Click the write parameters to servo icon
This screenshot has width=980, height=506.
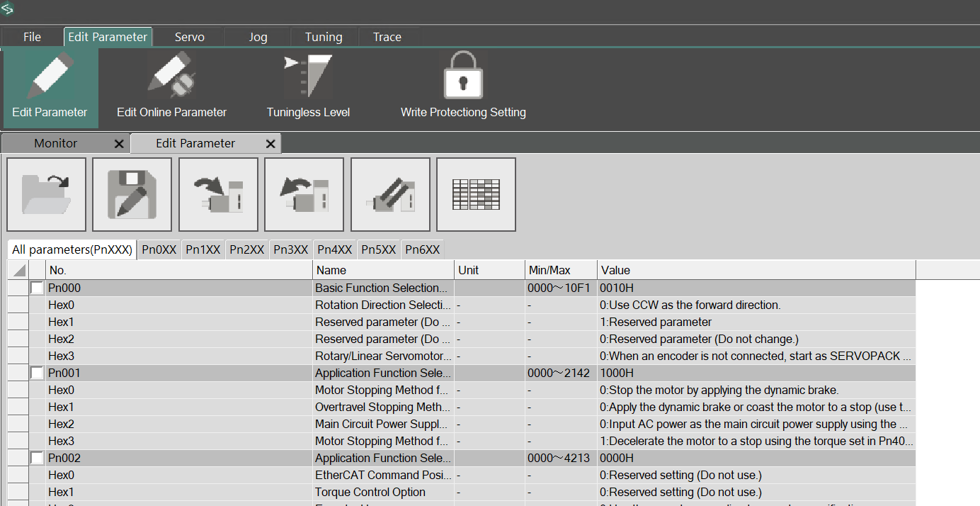(x=219, y=194)
